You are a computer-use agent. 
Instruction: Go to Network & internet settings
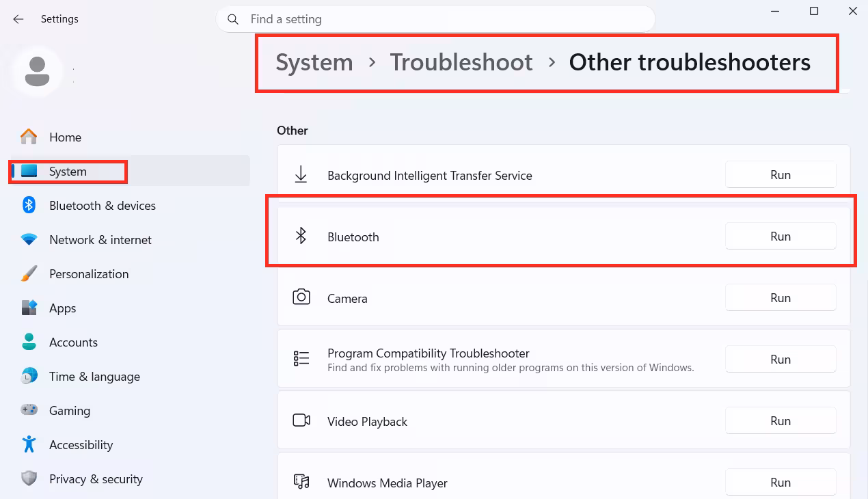pos(130,240)
